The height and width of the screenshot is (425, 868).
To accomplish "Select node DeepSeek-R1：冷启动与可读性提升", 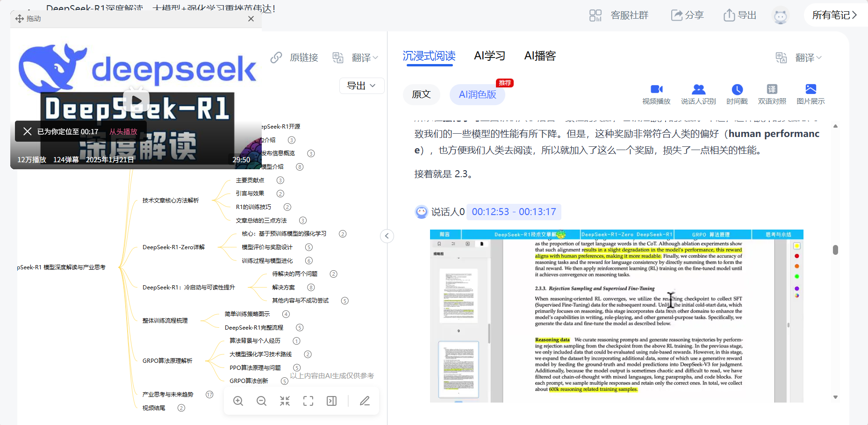I will pyautogui.click(x=189, y=288).
